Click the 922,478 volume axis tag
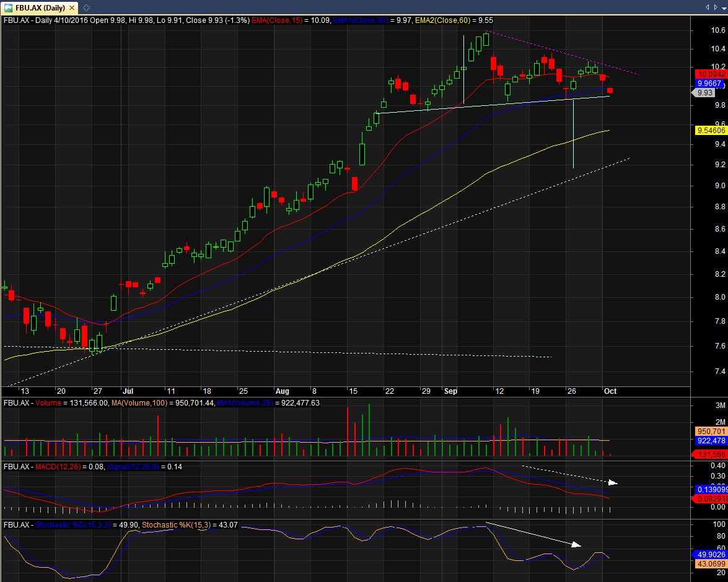The width and height of the screenshot is (728, 582). (x=711, y=441)
